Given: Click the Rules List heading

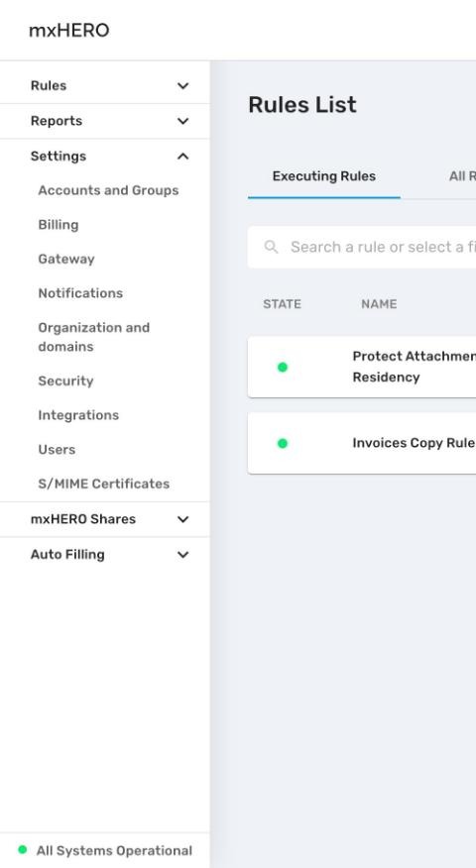Looking at the screenshot, I should click(x=302, y=105).
